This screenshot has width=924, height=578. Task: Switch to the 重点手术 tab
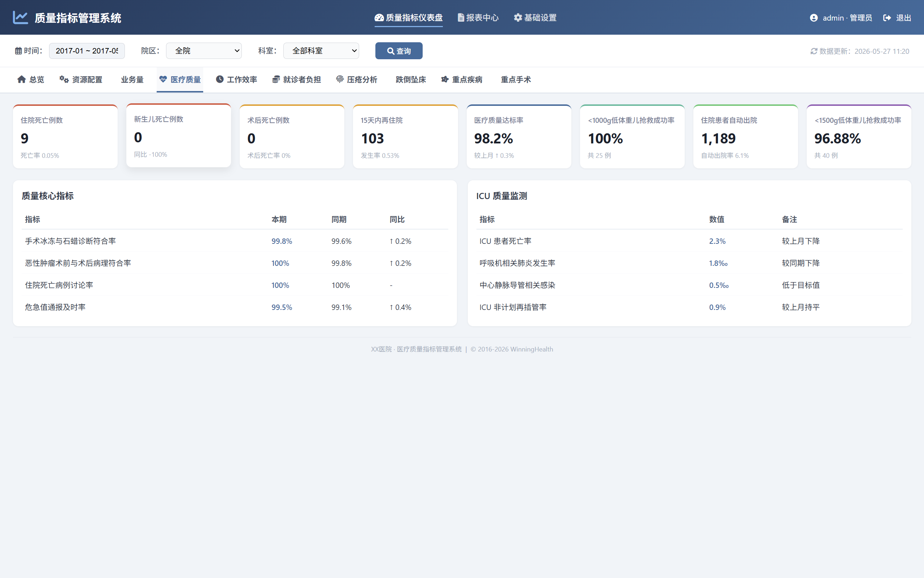(x=515, y=79)
